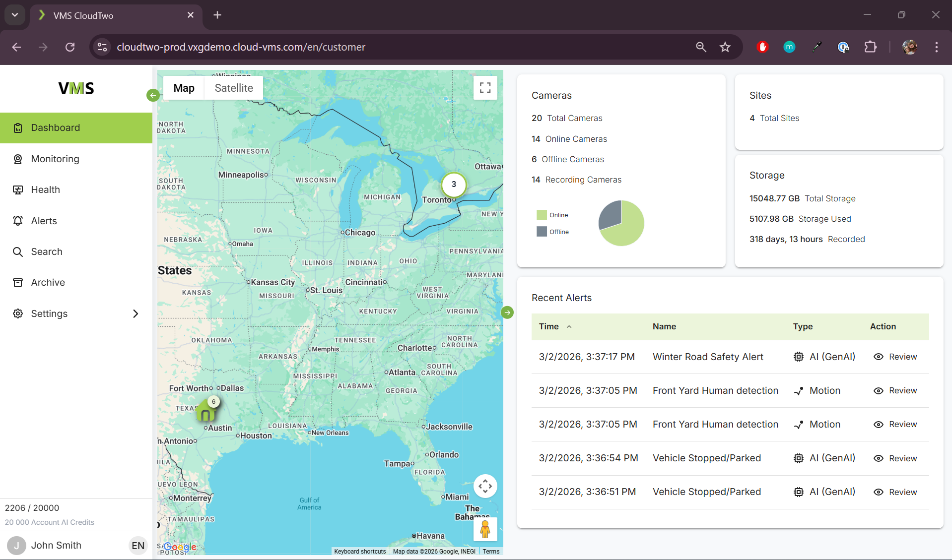This screenshot has width=952, height=560.
Task: Bookmark page with star icon
Action: click(725, 47)
